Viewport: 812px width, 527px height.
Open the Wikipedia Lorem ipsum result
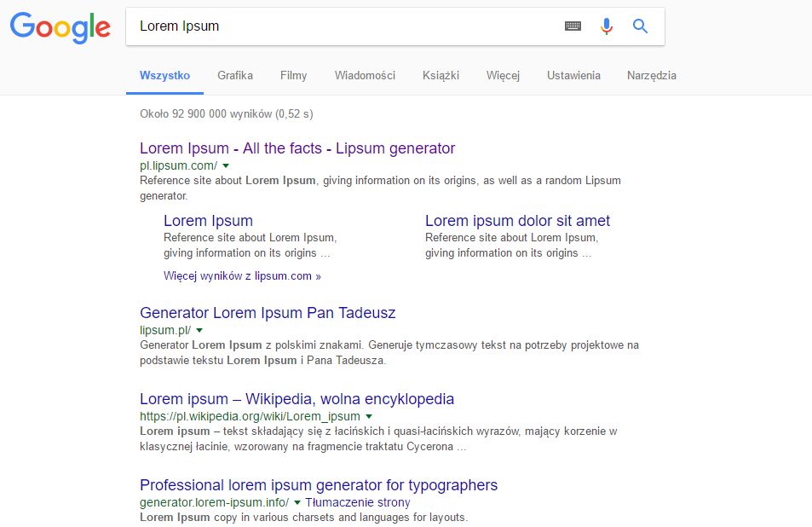tap(297, 399)
